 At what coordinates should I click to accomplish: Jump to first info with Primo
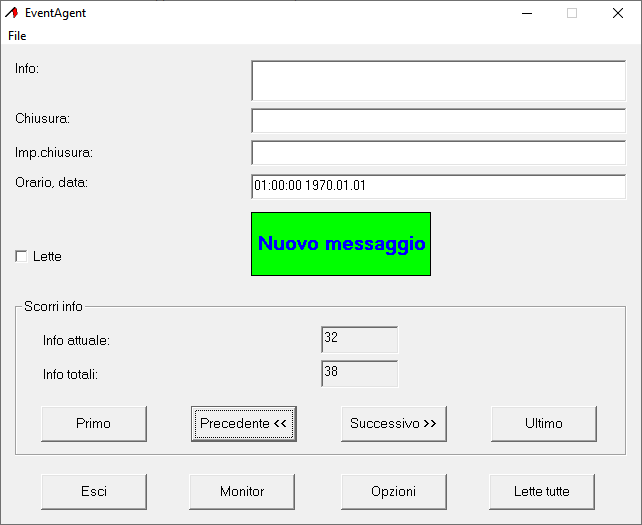click(x=94, y=423)
